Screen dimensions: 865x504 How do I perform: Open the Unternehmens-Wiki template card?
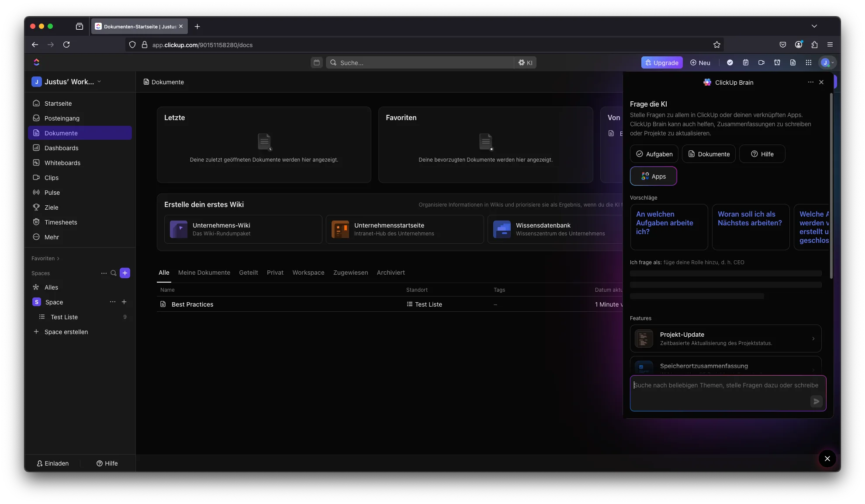click(243, 229)
